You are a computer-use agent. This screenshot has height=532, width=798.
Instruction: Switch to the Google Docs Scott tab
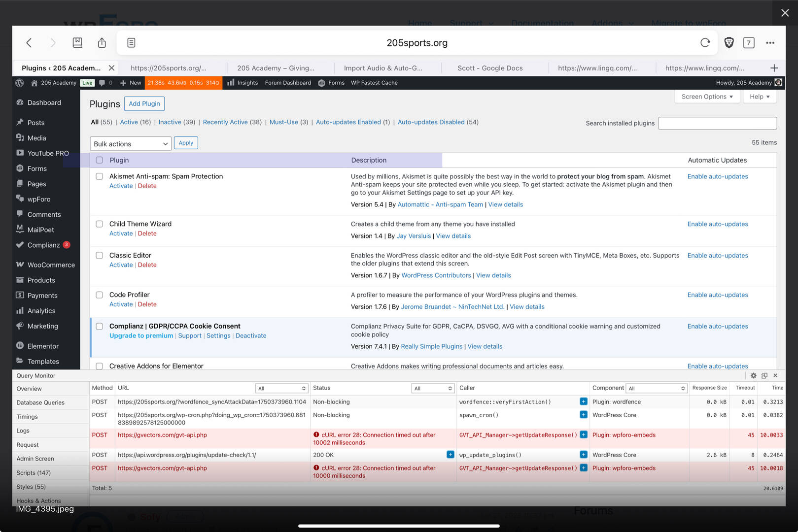pos(490,68)
